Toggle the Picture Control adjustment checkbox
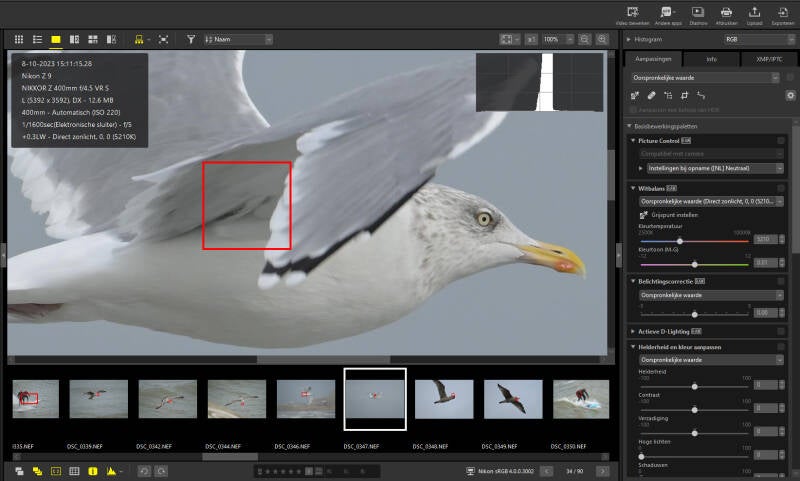The height and width of the screenshot is (481, 800). point(781,140)
